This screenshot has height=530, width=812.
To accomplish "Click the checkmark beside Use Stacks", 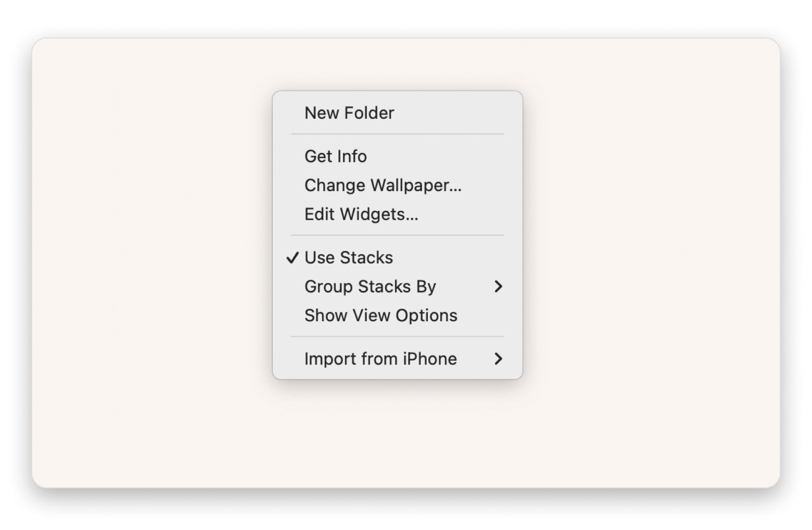I will 293,258.
